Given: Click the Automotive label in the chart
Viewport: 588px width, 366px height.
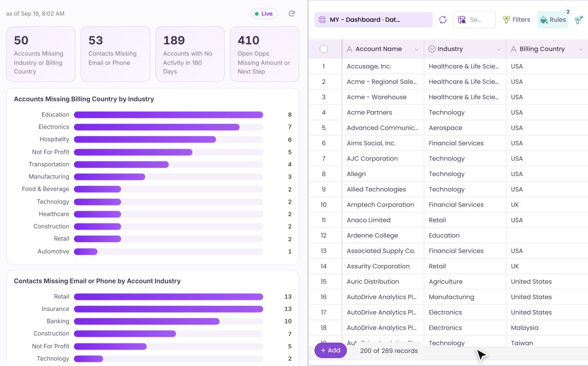Looking at the screenshot, I should (x=53, y=251).
